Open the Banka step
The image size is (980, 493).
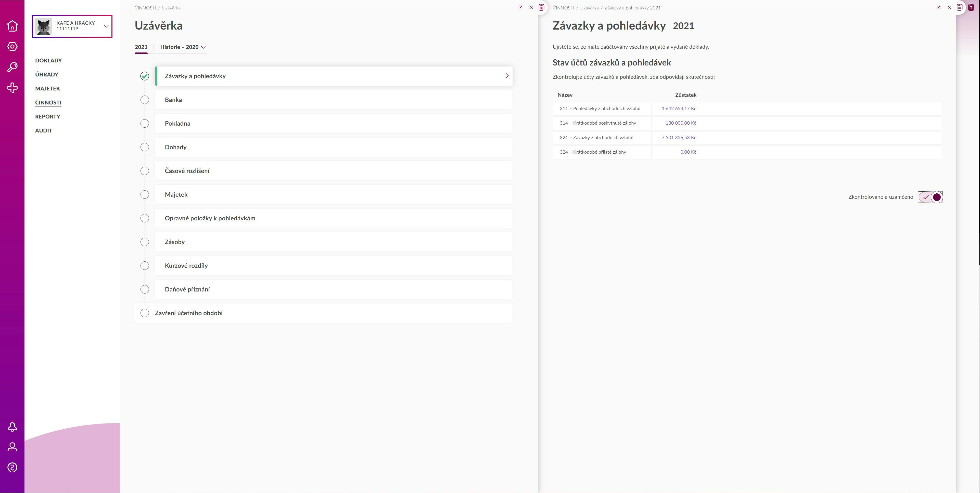click(x=334, y=100)
